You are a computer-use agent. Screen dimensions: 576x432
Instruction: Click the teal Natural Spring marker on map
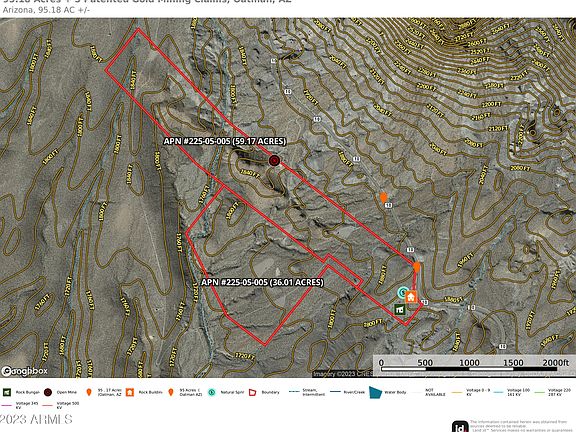(402, 293)
